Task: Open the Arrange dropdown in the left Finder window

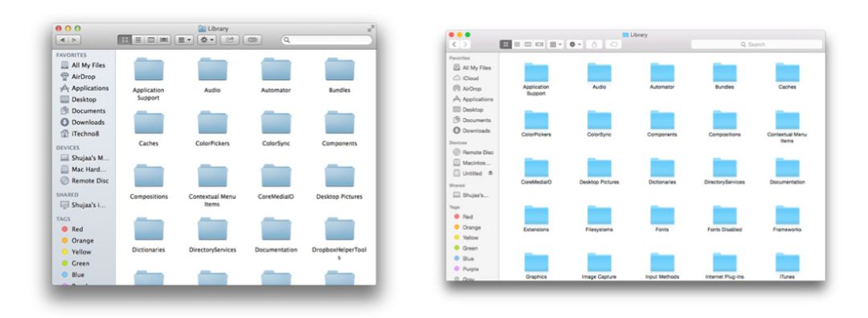Action: pos(184,40)
